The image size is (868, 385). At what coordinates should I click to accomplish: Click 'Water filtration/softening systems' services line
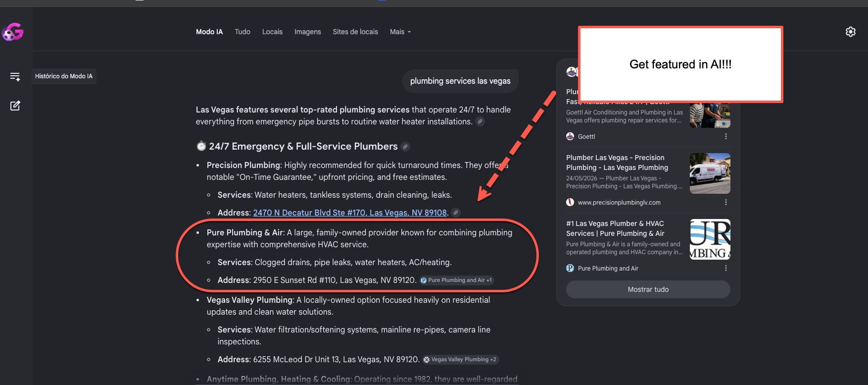(x=354, y=335)
